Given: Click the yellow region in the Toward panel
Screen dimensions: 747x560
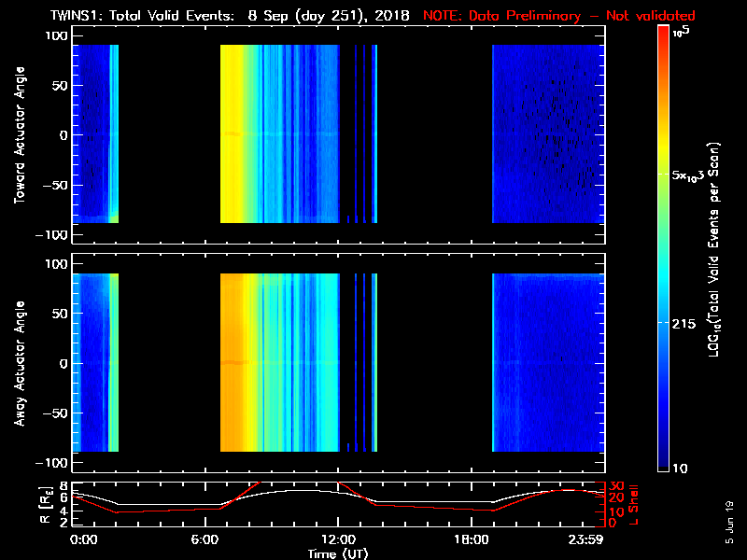Looking at the screenshot, I should pyautogui.click(x=232, y=135).
